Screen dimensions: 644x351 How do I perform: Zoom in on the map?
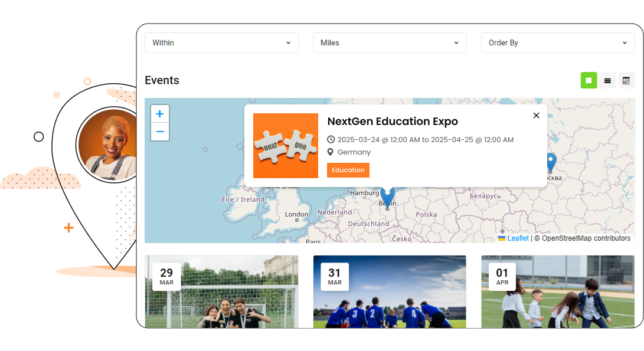coord(159,114)
